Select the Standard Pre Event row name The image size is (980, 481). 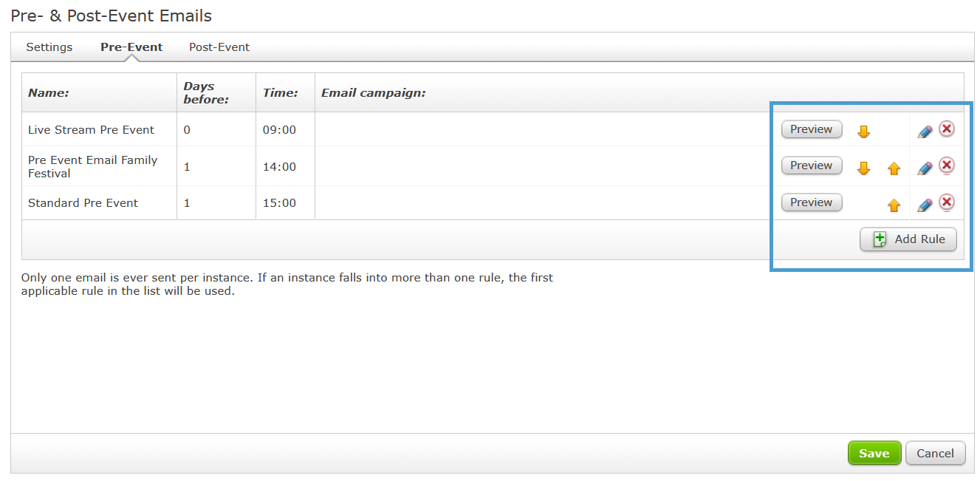click(83, 203)
